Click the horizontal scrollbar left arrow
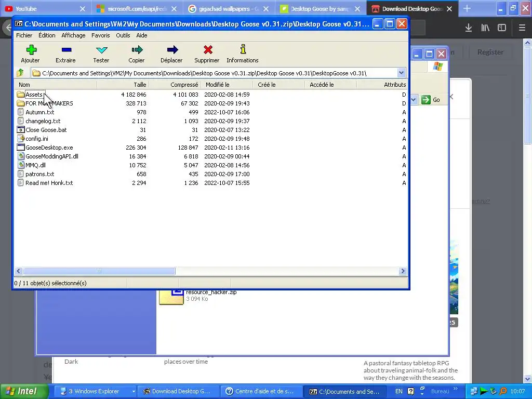 19,271
